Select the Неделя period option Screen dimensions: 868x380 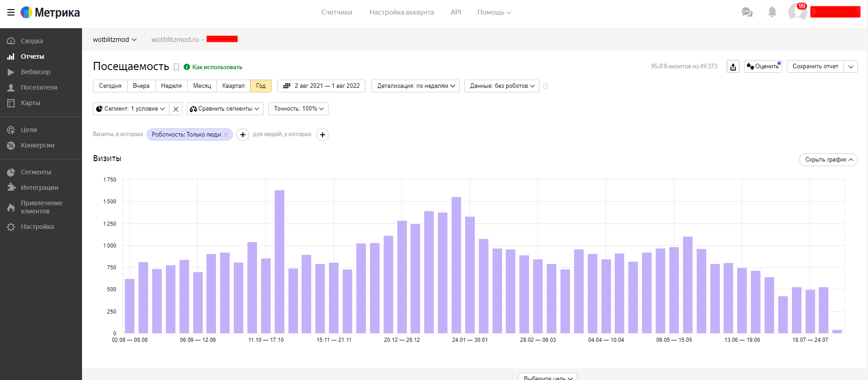(x=171, y=86)
